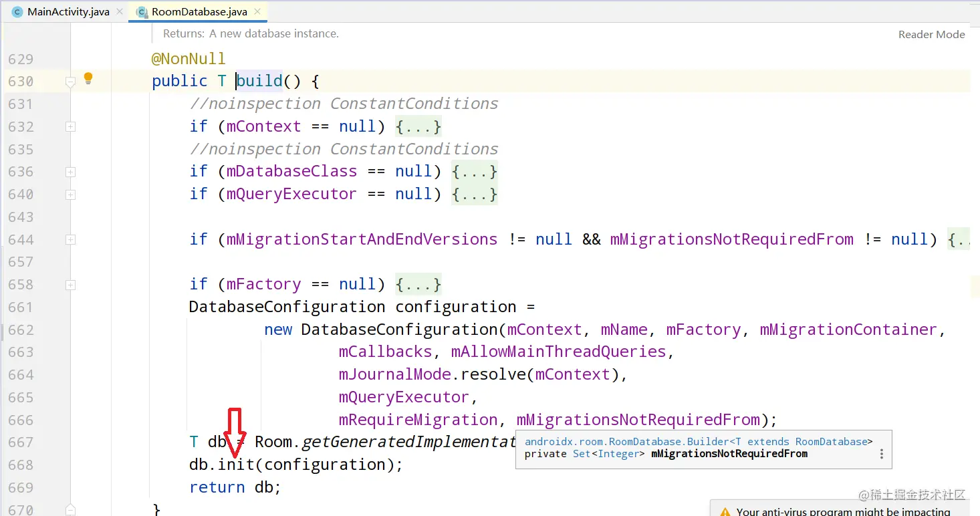Click mQueryExecutor on line 665
This screenshot has height=516, width=980.
pos(404,397)
